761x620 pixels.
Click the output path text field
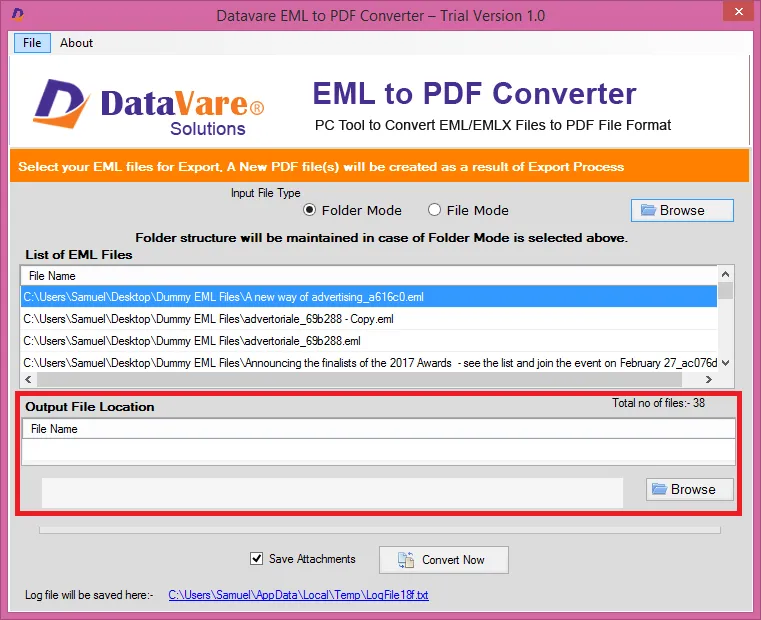pyautogui.click(x=332, y=493)
